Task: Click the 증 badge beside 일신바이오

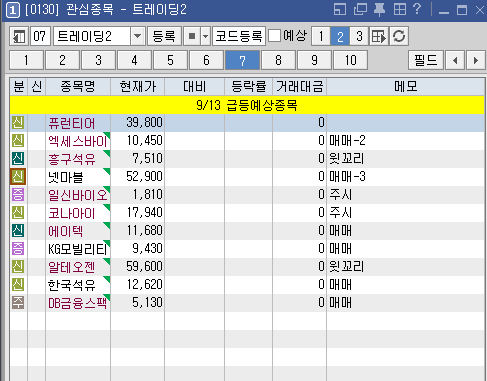Action: tap(18, 195)
